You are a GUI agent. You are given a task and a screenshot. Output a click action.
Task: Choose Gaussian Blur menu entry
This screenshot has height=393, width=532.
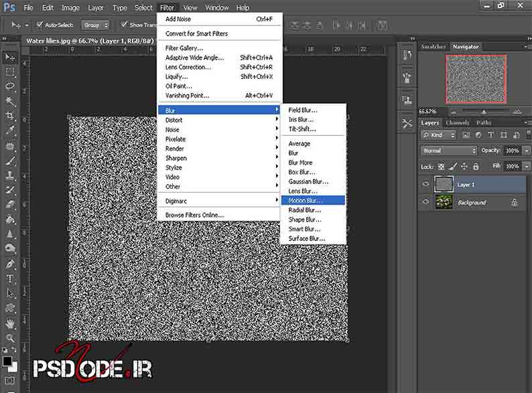pos(313,181)
